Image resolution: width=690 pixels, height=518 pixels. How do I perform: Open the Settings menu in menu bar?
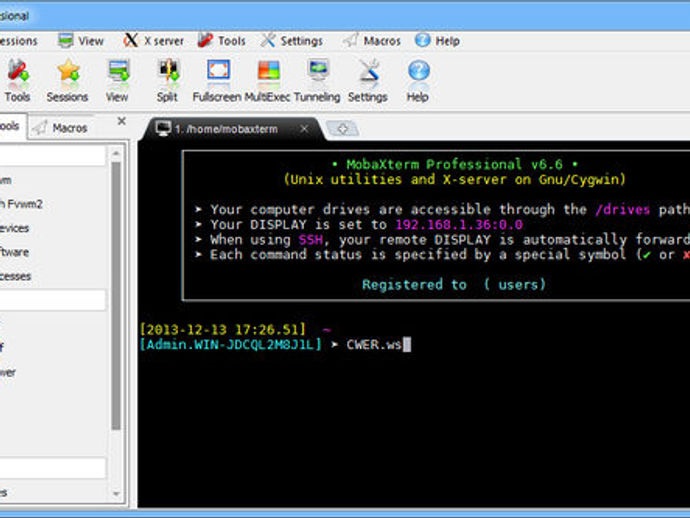[x=292, y=41]
